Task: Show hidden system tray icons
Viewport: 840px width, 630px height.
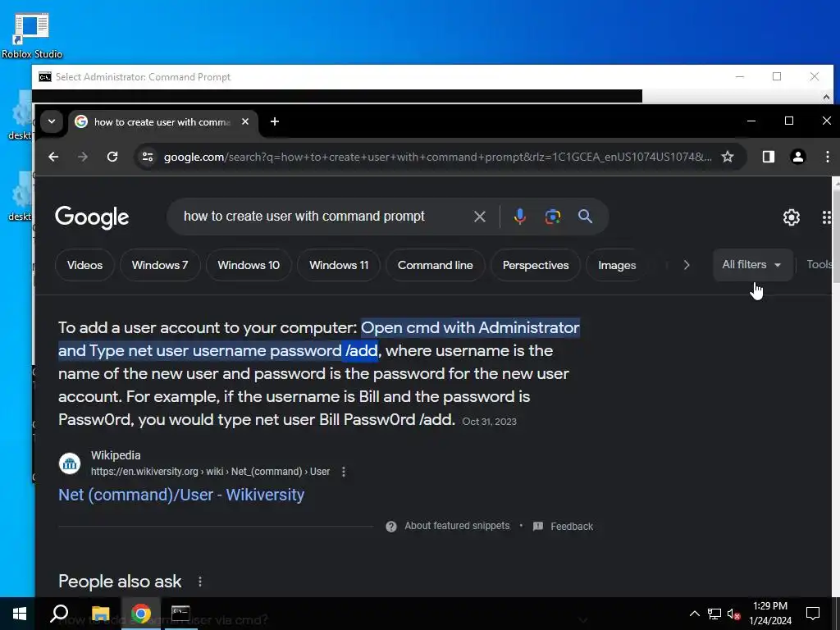Action: click(x=694, y=614)
